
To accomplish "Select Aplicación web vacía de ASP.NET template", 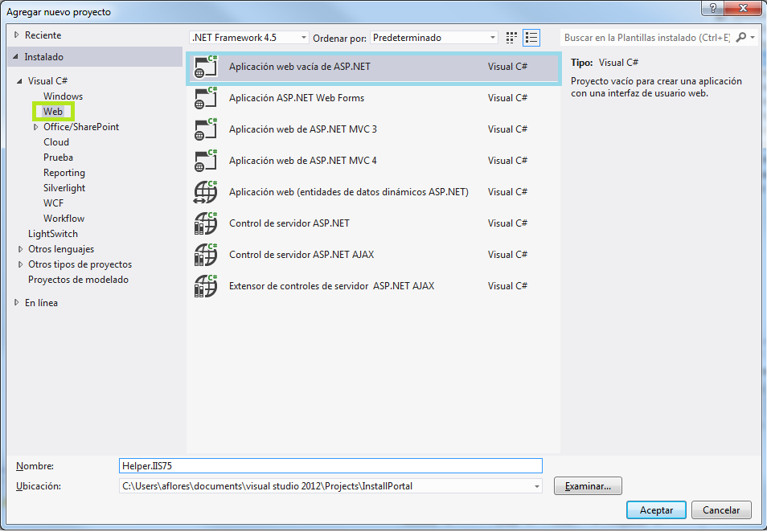I will (x=373, y=67).
